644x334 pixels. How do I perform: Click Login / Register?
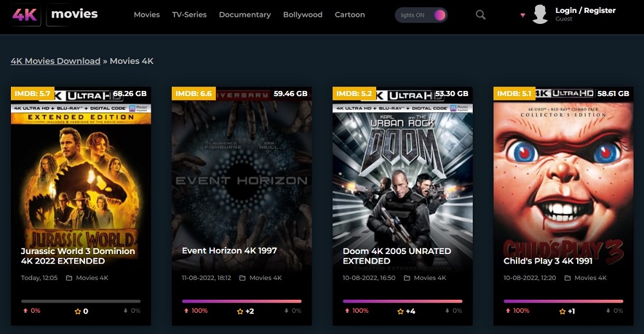(x=585, y=10)
